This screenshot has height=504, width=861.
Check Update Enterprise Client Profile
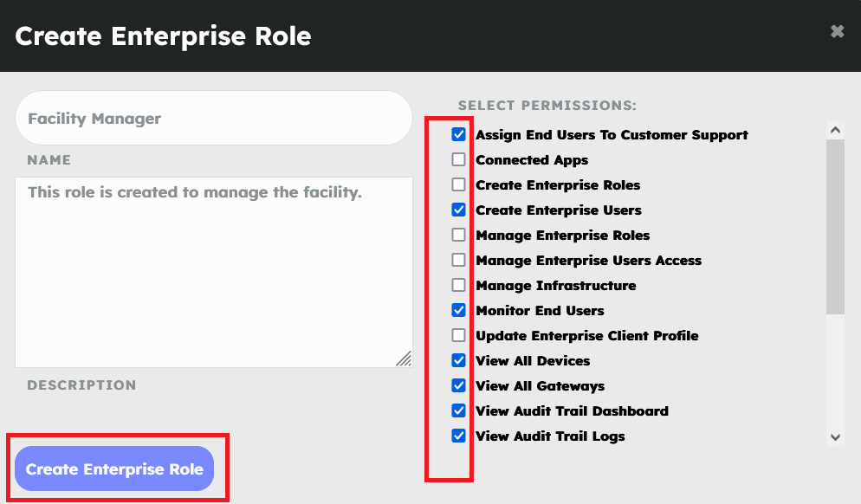(x=459, y=336)
